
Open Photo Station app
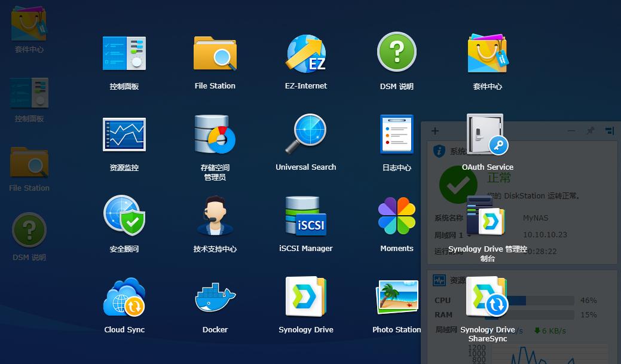click(397, 296)
